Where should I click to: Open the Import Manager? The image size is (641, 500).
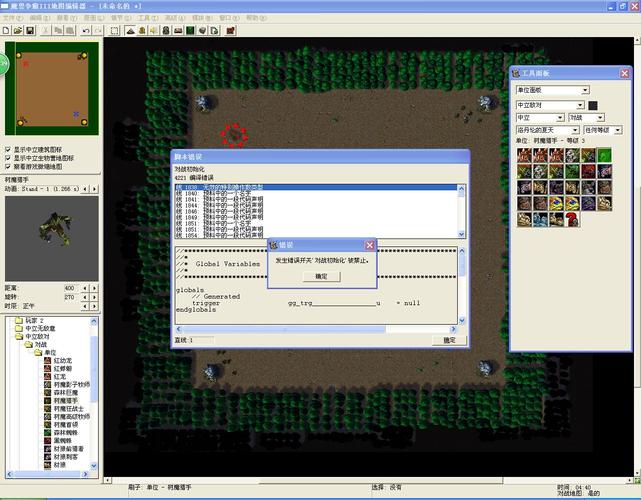coord(215,31)
